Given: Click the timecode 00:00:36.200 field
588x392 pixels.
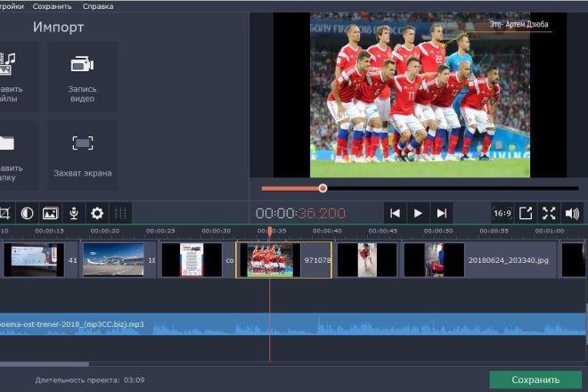Looking at the screenshot, I should pyautogui.click(x=300, y=214).
